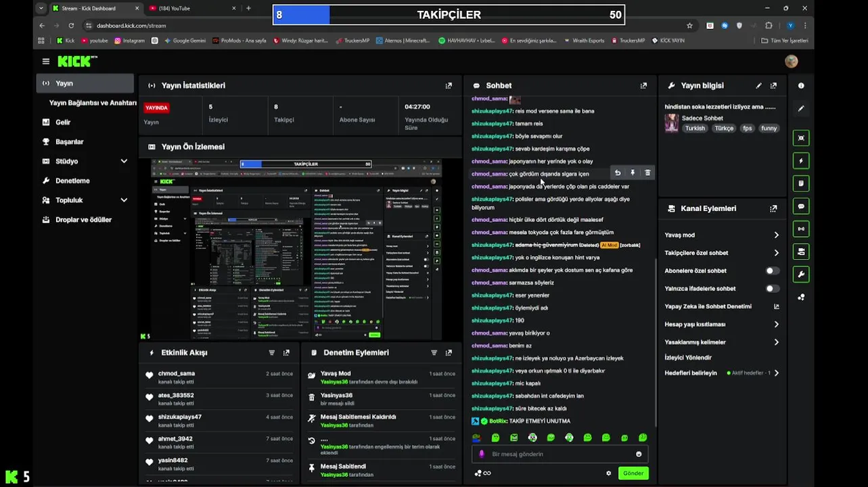Screen dimensions: 868x487
Task: Toggle the lightning activity feed widget icon
Action: tap(801, 161)
